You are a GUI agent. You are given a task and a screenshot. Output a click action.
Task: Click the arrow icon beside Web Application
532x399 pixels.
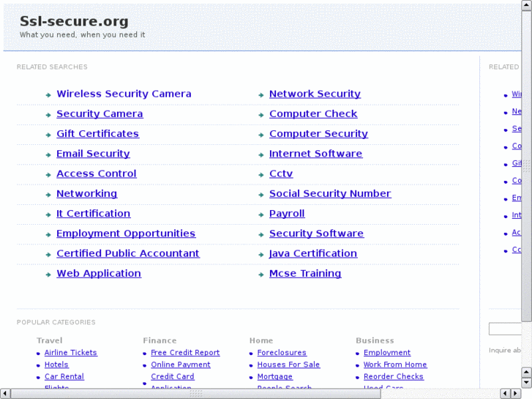[48, 275]
